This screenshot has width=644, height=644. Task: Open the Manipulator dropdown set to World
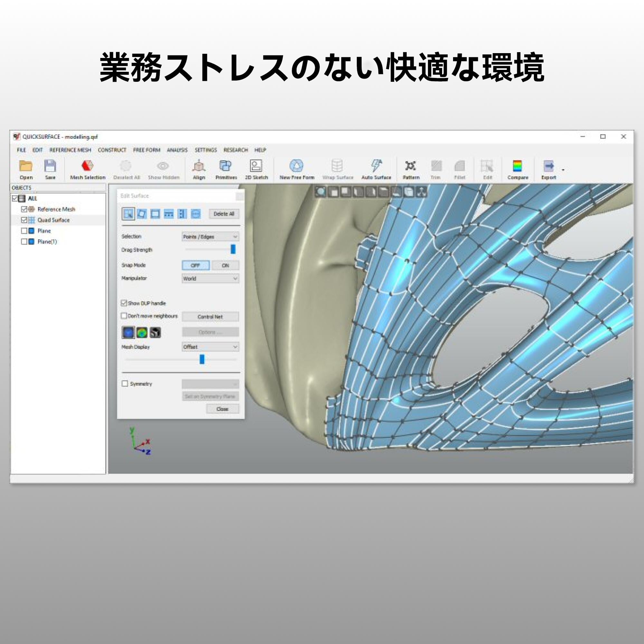[210, 278]
